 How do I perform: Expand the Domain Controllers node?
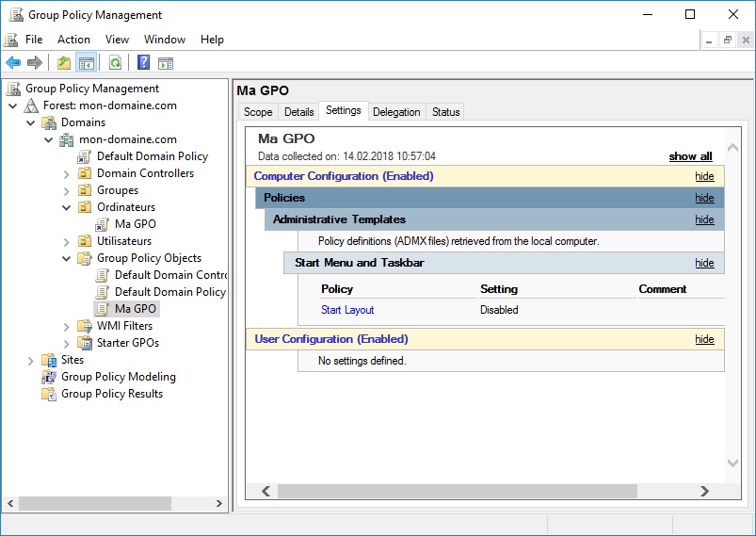click(x=67, y=173)
